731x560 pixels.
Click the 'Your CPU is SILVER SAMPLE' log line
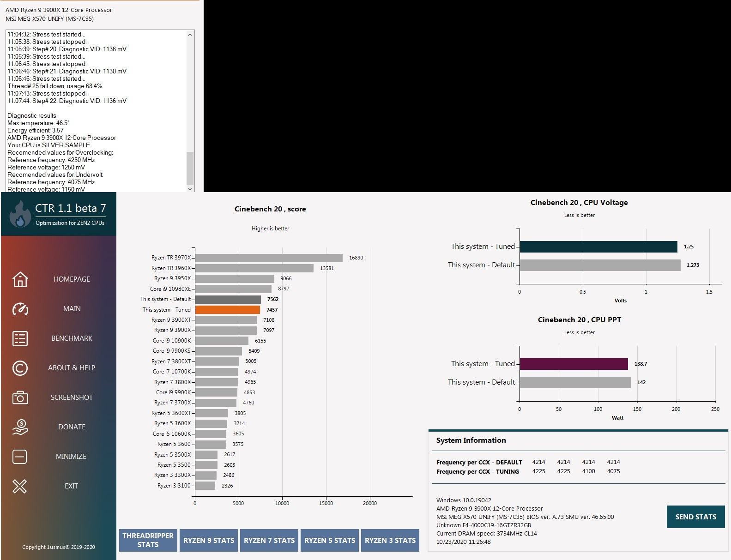tap(48, 145)
